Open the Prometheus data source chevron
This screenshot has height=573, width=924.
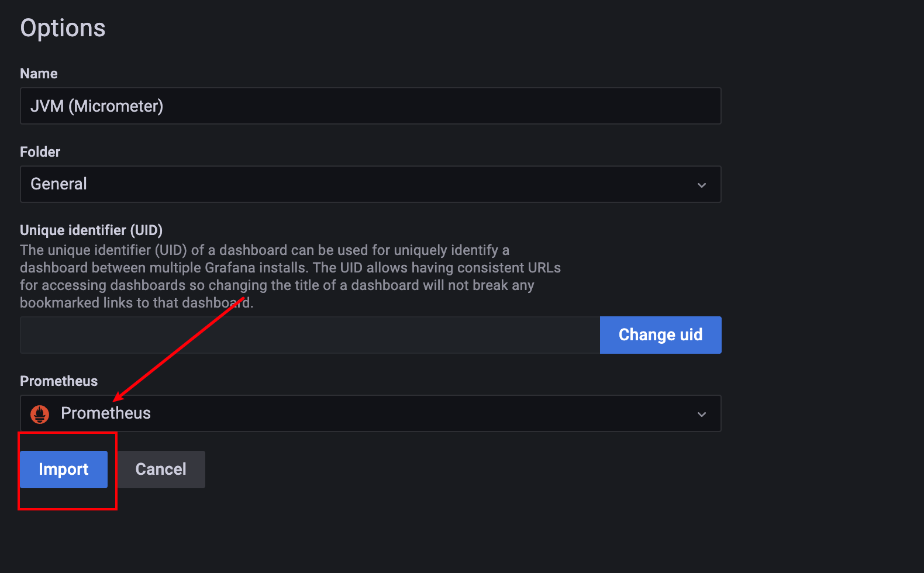coord(701,414)
